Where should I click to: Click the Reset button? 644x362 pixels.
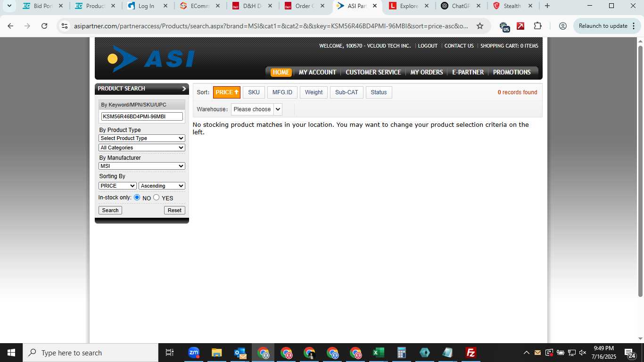(x=174, y=210)
